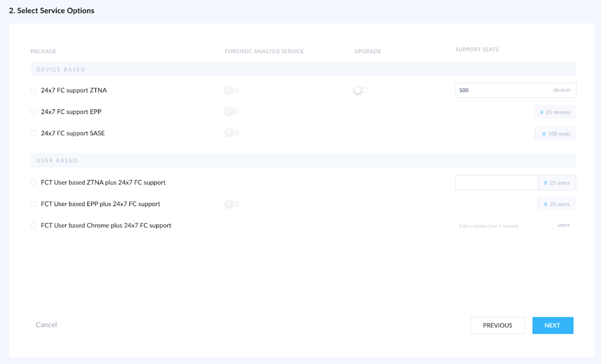This screenshot has height=364, width=601.
Task: Check the FCT User based EPP checkbox
Action: tap(33, 204)
